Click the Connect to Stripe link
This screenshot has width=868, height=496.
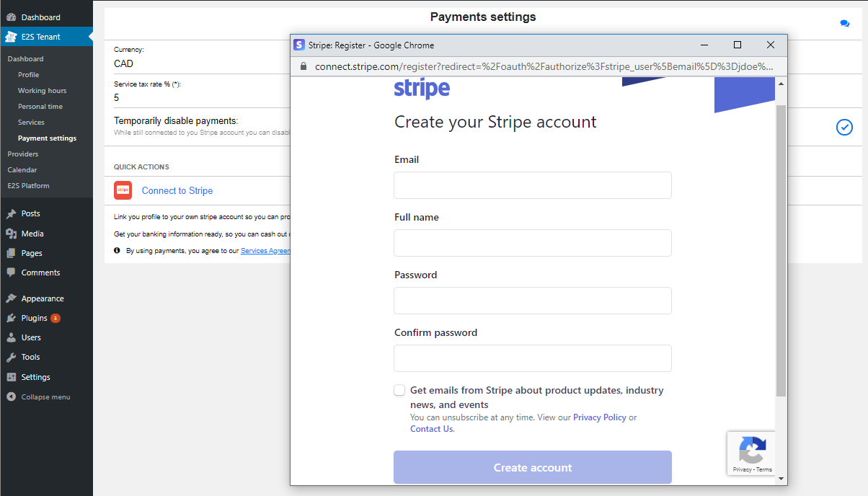[177, 190]
